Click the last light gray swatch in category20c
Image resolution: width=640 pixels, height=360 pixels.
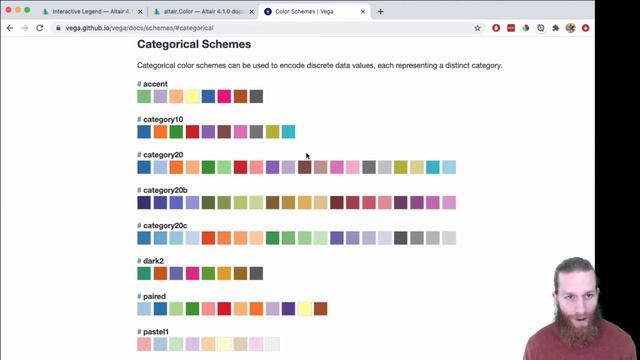coord(449,238)
